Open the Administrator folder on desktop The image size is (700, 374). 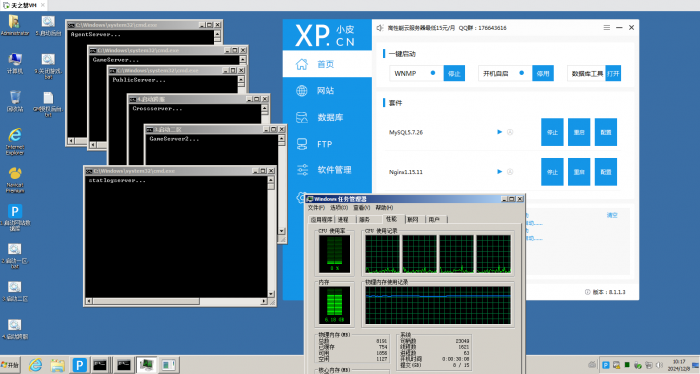(x=14, y=25)
